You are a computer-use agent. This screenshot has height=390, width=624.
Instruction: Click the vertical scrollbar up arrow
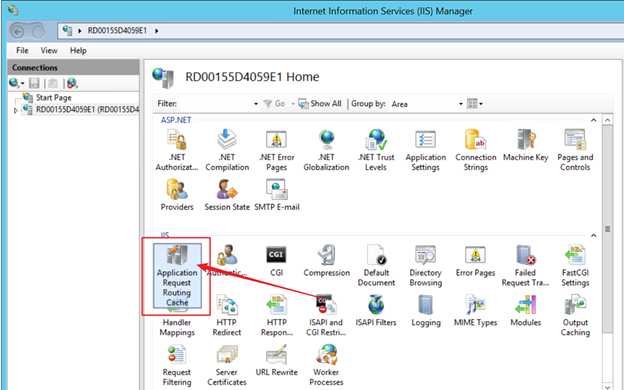tap(608, 120)
